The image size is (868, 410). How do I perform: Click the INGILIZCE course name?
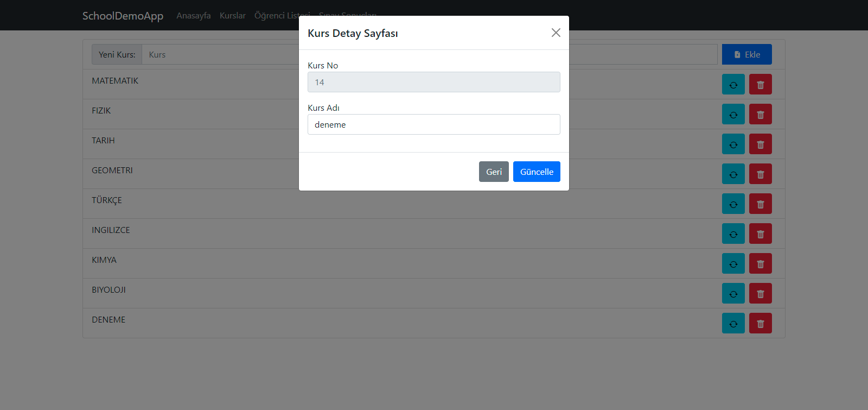(x=111, y=230)
